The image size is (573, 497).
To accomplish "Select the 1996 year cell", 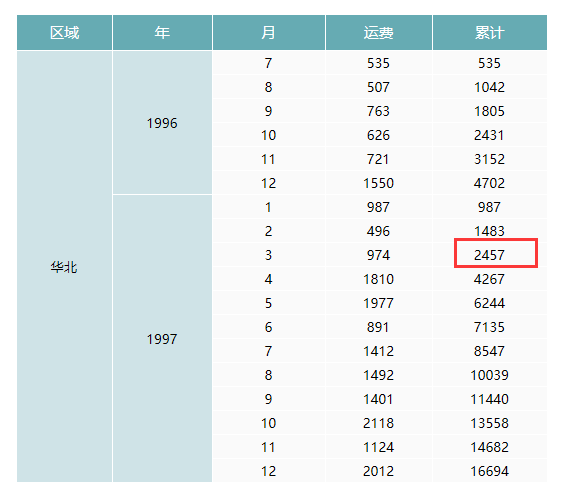I will pyautogui.click(x=162, y=123).
